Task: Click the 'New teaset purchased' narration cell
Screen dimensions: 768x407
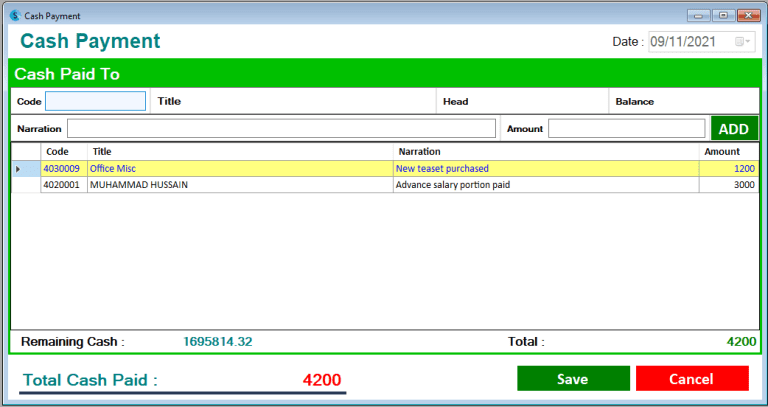Action: click(x=545, y=169)
